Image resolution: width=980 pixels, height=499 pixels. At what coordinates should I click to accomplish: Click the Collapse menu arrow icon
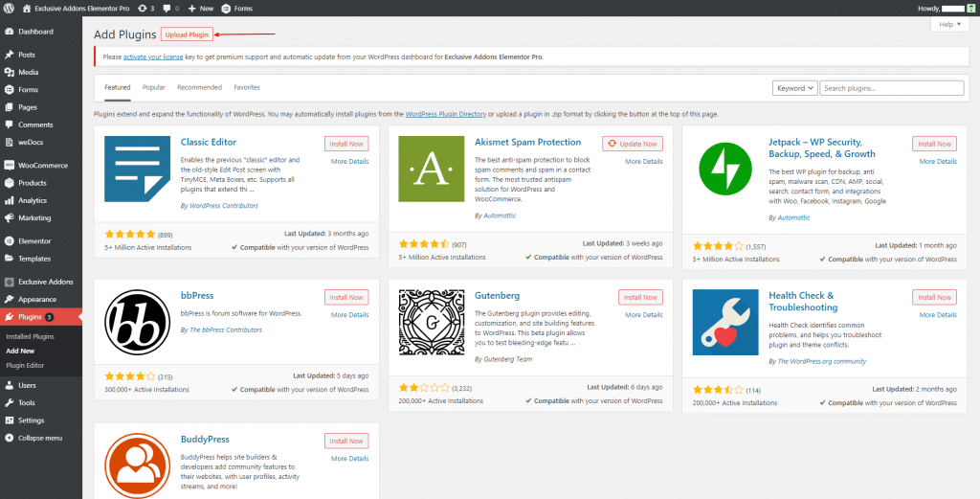tap(9, 439)
